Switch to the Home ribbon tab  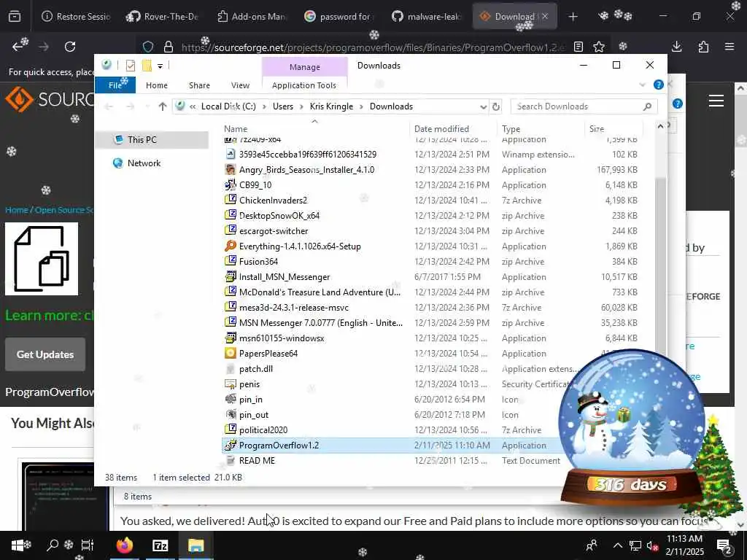click(x=157, y=85)
